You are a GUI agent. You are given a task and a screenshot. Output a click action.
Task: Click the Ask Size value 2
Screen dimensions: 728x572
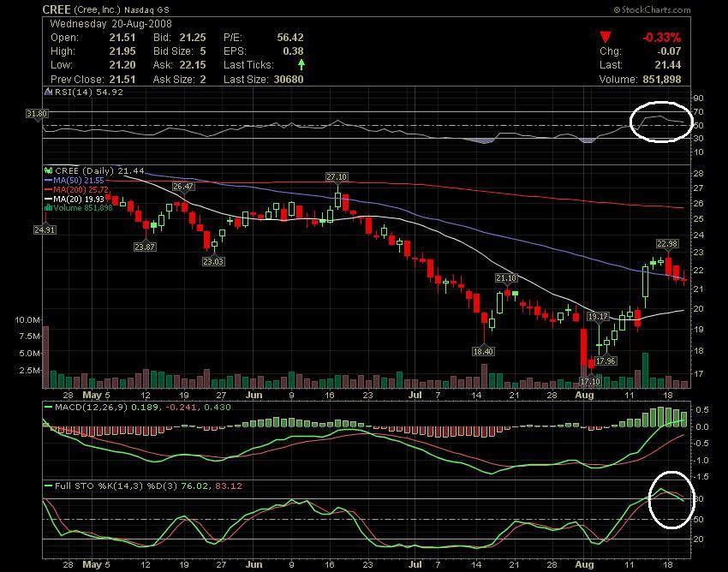[x=203, y=80]
